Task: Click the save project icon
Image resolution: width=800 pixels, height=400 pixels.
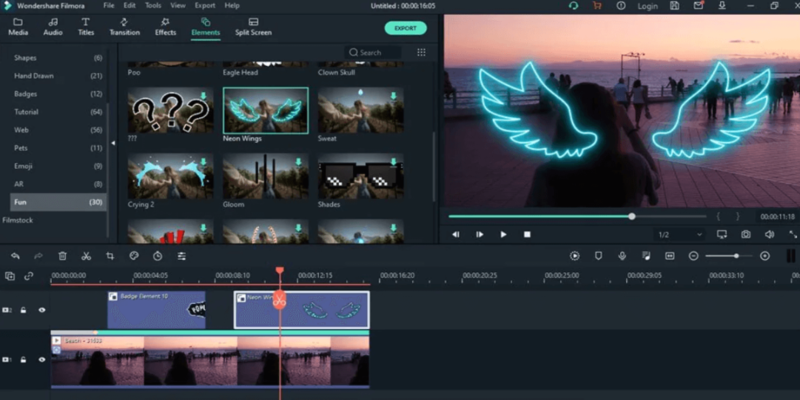Action: pos(674,6)
